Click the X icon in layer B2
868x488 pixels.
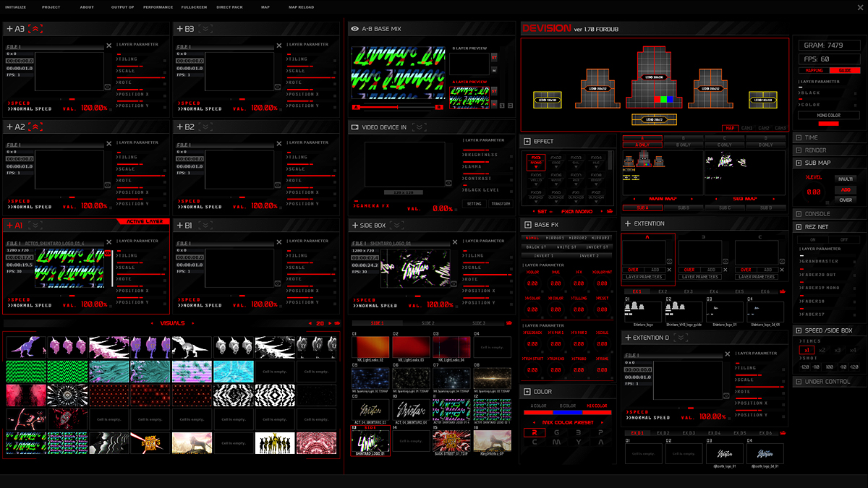[x=279, y=144]
